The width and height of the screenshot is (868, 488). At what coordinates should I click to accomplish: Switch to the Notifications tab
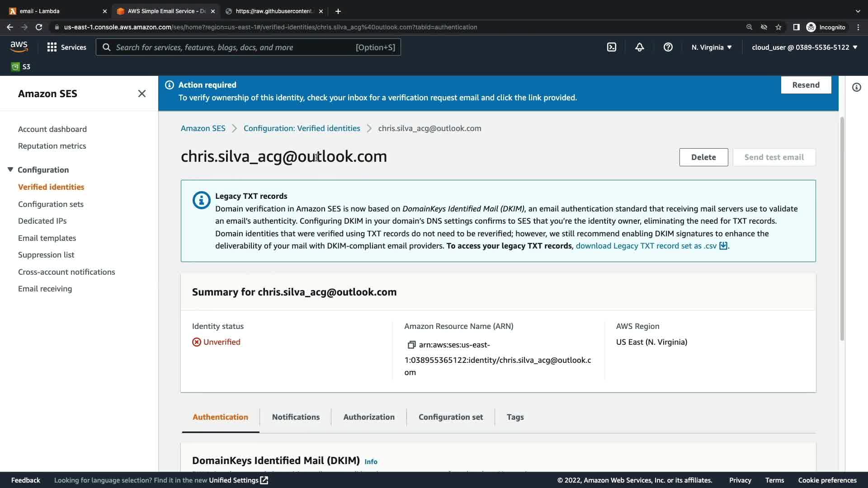(296, 417)
